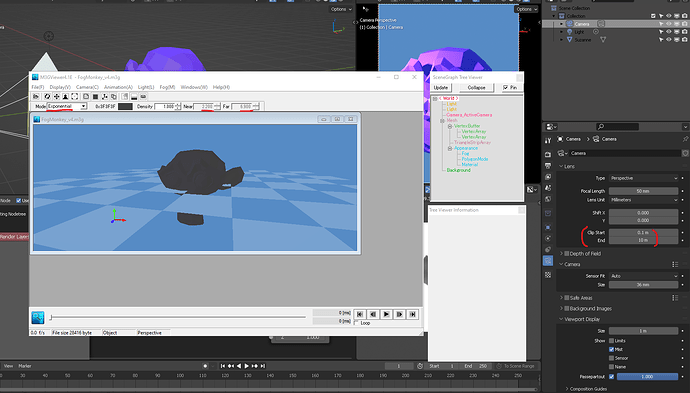This screenshot has height=393, width=690.
Task: Open the fog Mode combo box showing Exponential
Action: 66,107
